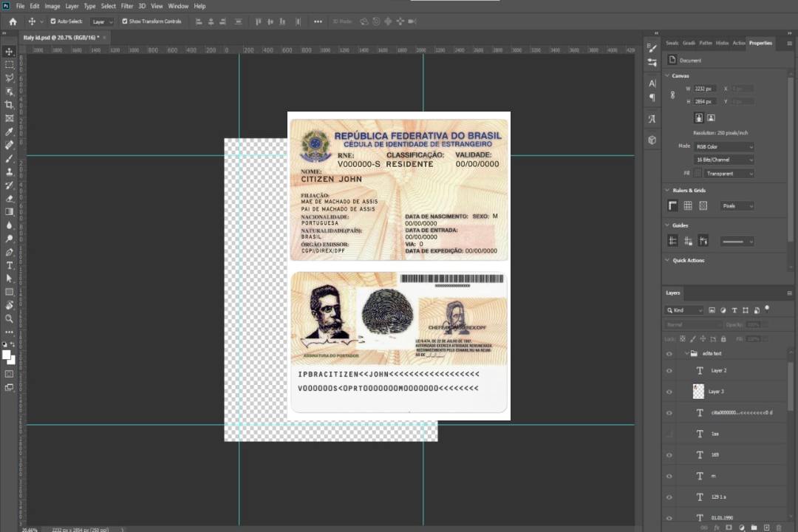Click the Quick Actions section header
Image resolution: width=798 pixels, height=532 pixels.
(688, 260)
